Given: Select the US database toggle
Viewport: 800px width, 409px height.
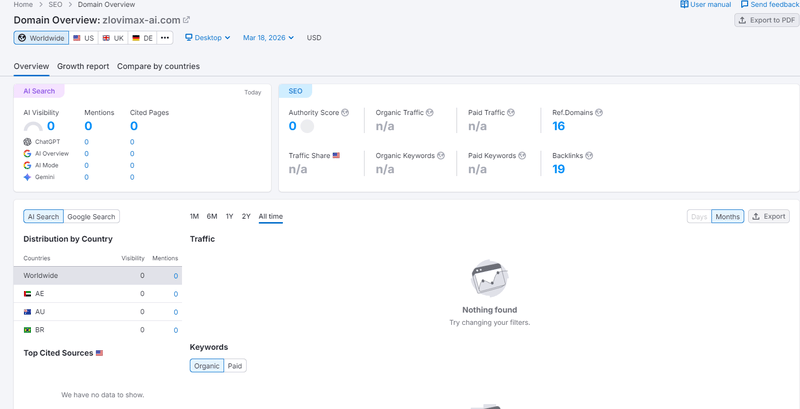Looking at the screenshot, I should pos(84,38).
